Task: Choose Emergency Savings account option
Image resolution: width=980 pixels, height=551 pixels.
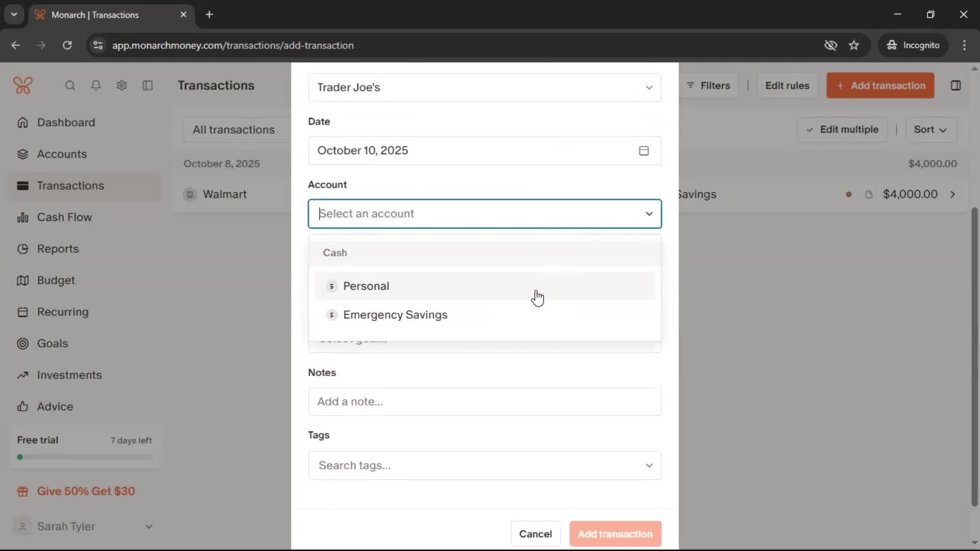Action: pos(395,315)
